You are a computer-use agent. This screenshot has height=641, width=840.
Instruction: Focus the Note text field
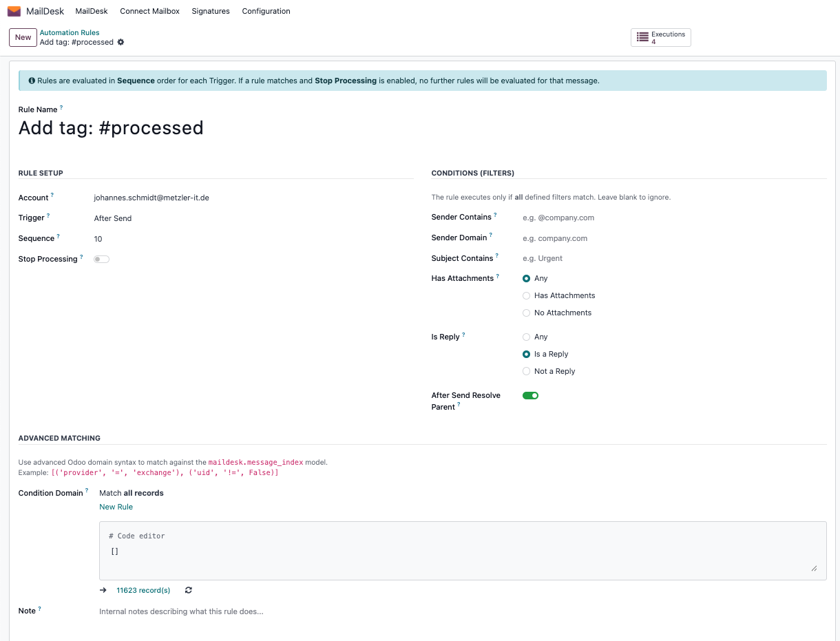463,611
